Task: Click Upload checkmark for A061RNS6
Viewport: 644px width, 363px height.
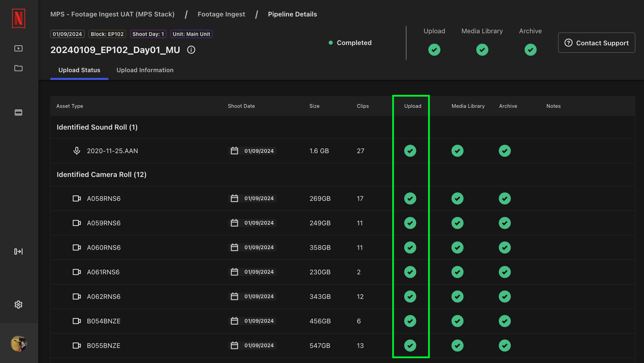Action: pyautogui.click(x=410, y=272)
